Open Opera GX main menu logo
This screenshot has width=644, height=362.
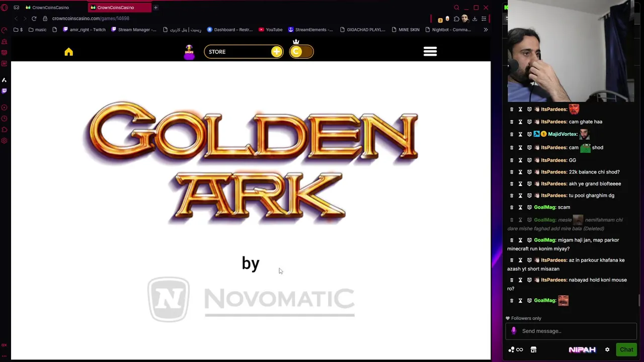(4, 8)
